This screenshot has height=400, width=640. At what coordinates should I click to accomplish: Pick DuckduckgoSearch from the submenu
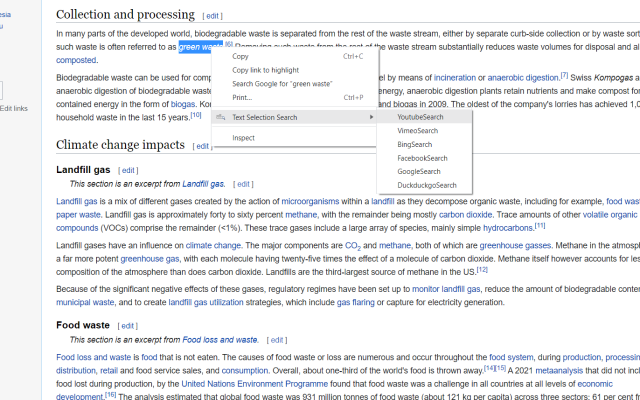[x=424, y=185]
